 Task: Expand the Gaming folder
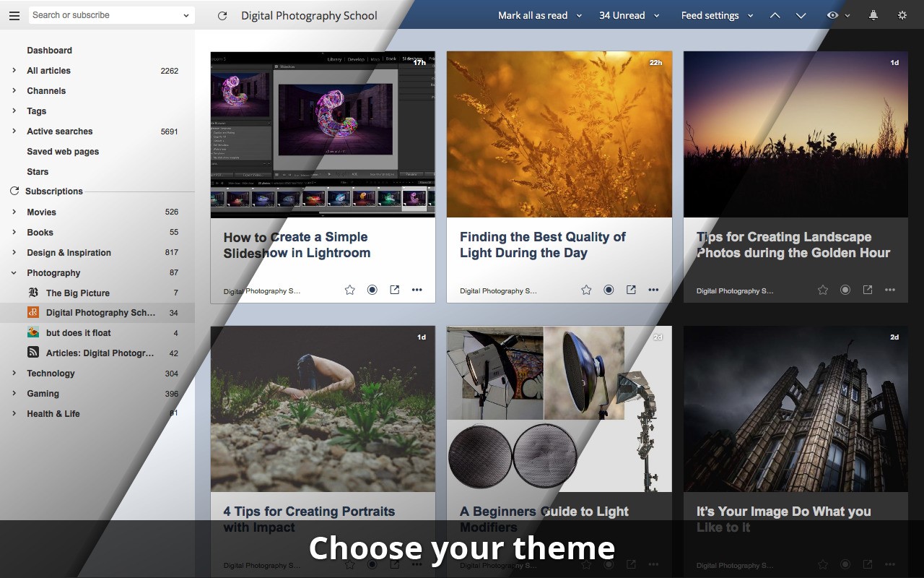(14, 393)
